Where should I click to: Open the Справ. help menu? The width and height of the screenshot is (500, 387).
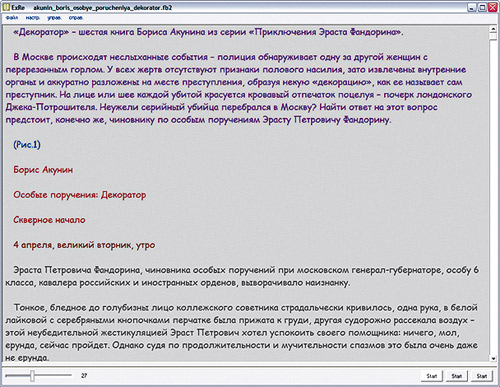(76, 18)
